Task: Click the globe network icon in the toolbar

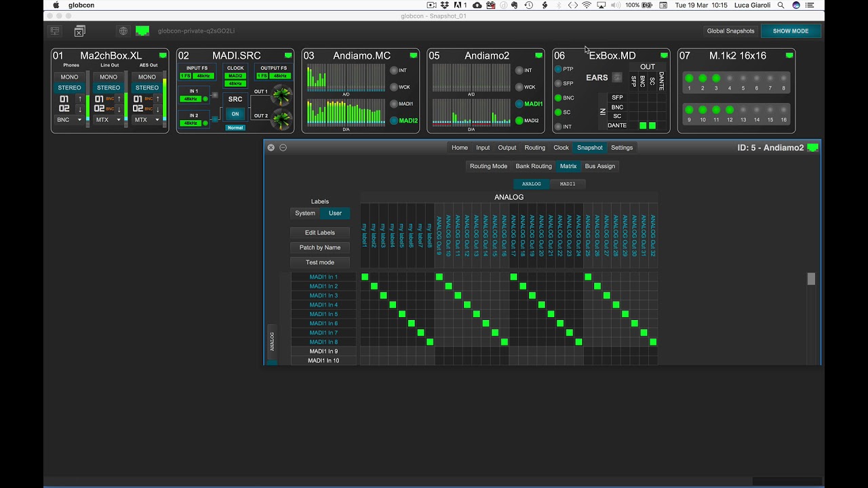Action: click(123, 31)
